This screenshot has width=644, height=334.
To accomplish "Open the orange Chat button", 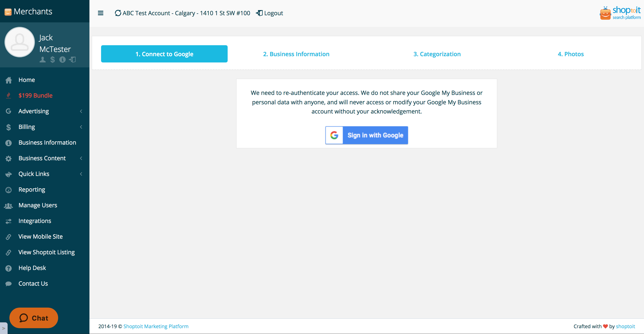I will click(34, 318).
